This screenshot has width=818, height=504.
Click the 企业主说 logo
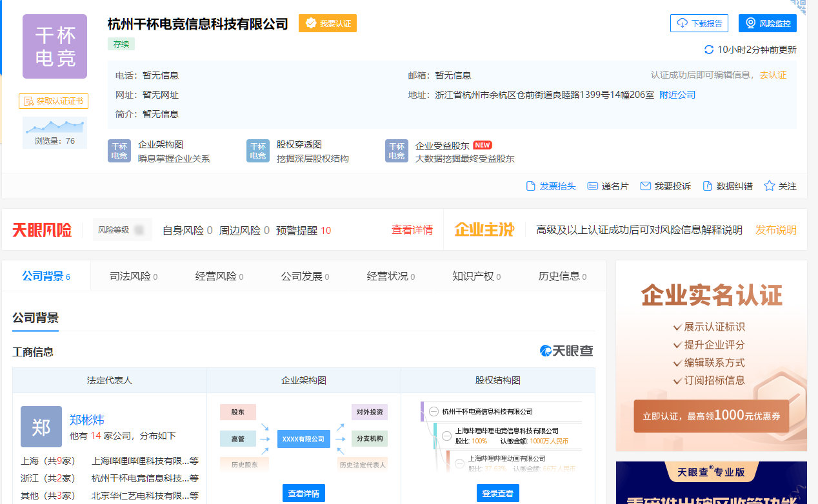click(x=484, y=229)
